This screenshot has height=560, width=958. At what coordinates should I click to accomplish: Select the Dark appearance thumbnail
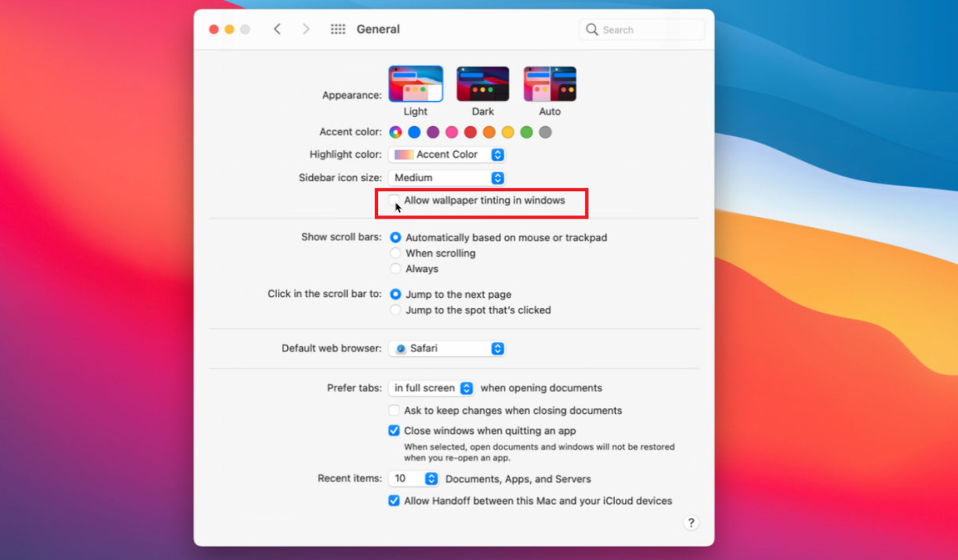[483, 84]
